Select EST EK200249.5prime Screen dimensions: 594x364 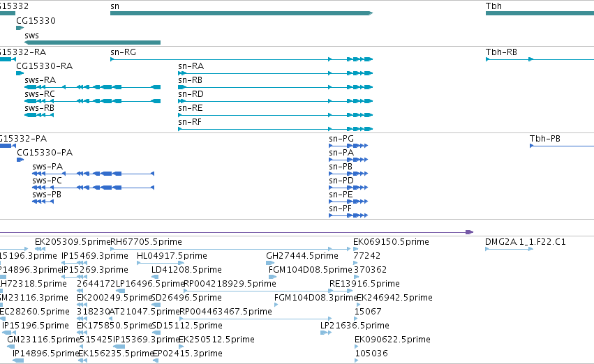[114, 298]
